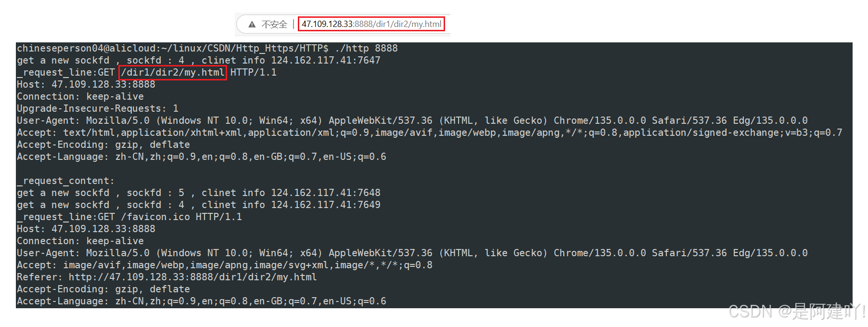868x327 pixels.
Task: Click the Accept line starting with image/avif
Action: pos(224,265)
